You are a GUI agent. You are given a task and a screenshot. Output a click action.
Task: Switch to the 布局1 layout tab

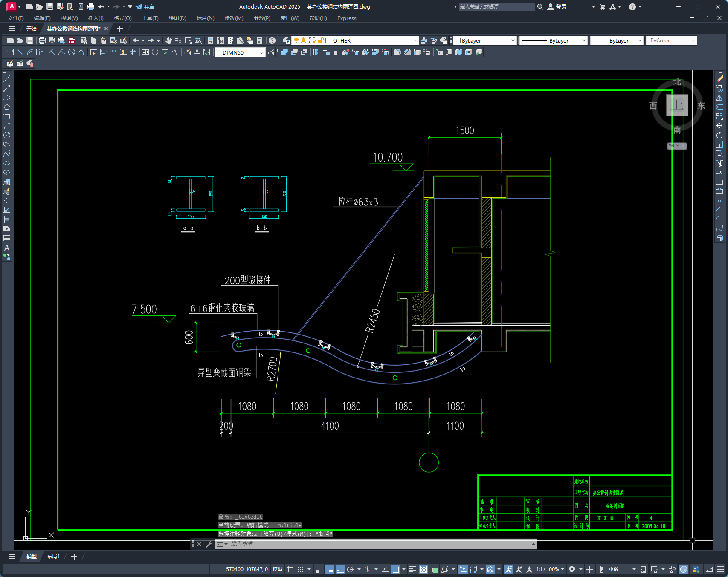[x=53, y=557]
